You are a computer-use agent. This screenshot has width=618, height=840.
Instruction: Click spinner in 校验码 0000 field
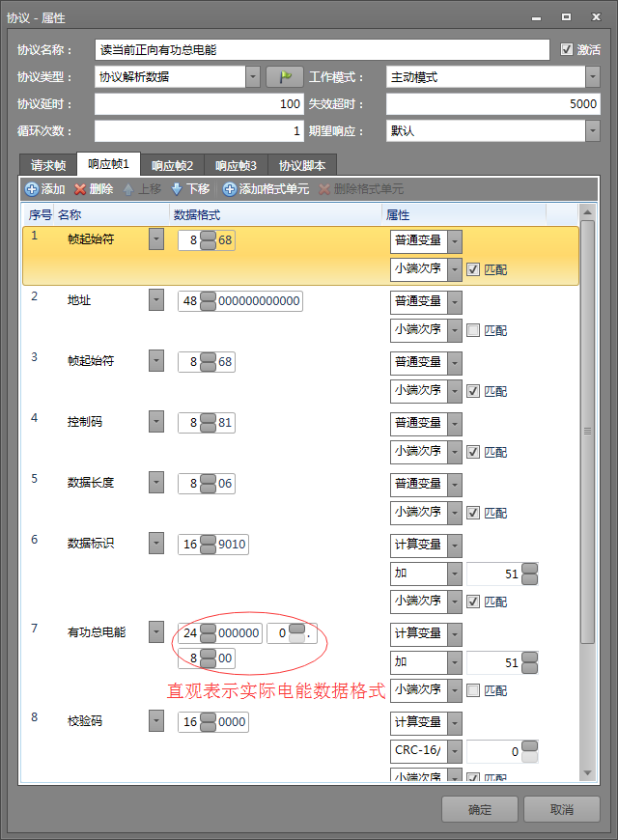(x=208, y=722)
